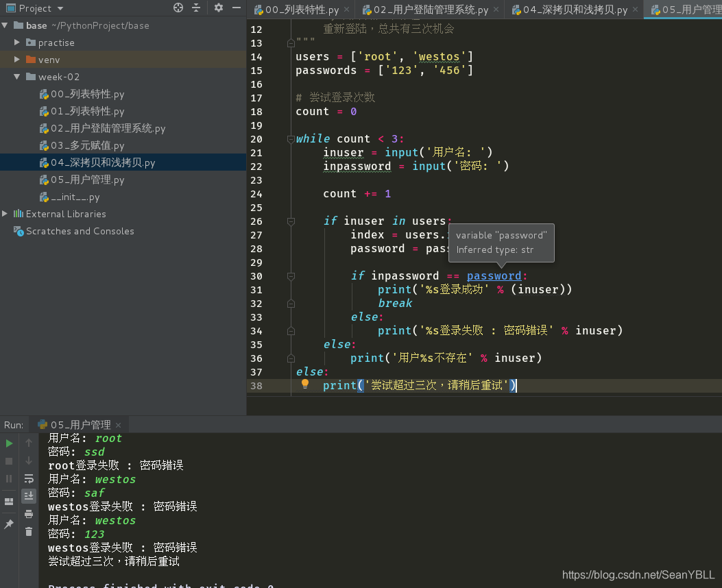Close the 00_列表特性.py tab
Viewport: 722px width, 588px height.
(347, 9)
